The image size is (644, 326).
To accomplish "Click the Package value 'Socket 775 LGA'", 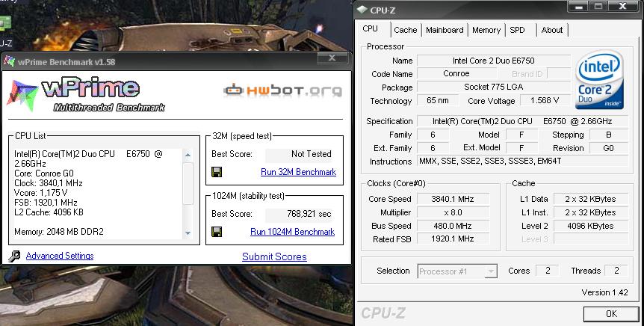I will coord(494,87).
